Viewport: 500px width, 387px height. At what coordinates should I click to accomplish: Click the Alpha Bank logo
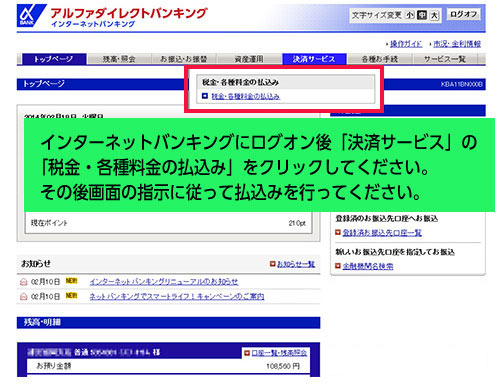(x=31, y=15)
